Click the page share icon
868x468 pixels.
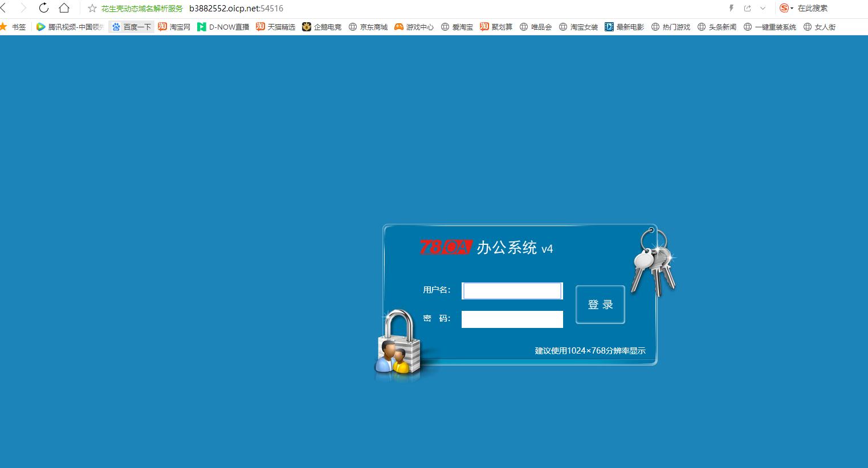[x=747, y=8]
